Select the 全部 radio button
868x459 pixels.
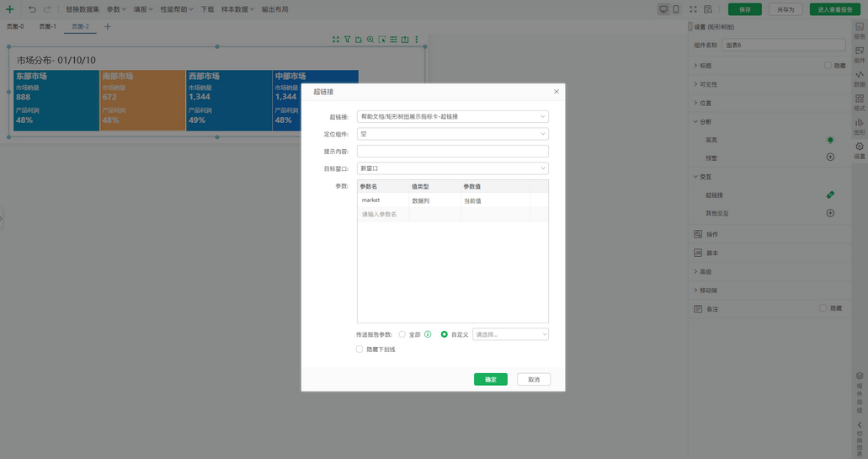pos(402,334)
